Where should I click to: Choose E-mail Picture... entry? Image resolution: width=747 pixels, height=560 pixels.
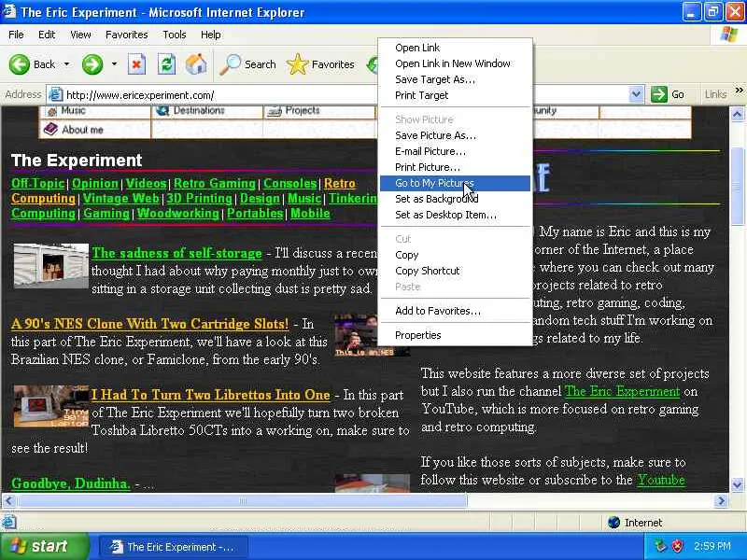455,151
